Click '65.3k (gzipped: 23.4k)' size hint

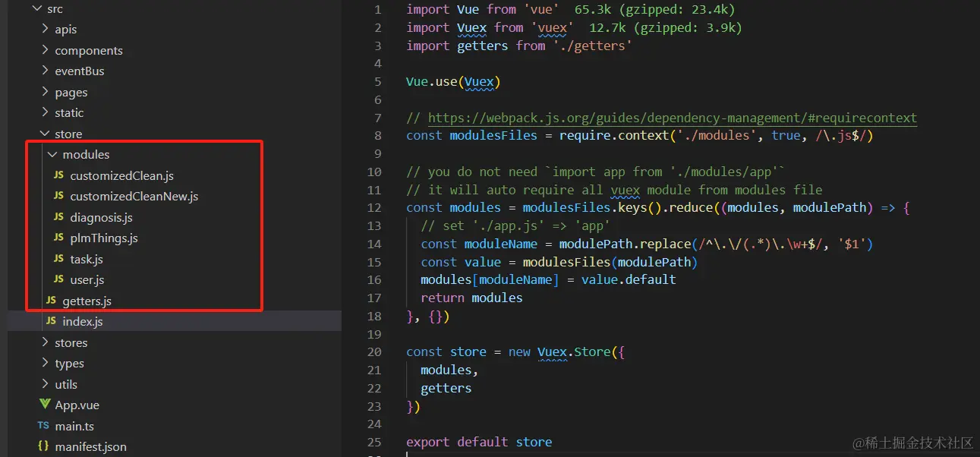(654, 10)
